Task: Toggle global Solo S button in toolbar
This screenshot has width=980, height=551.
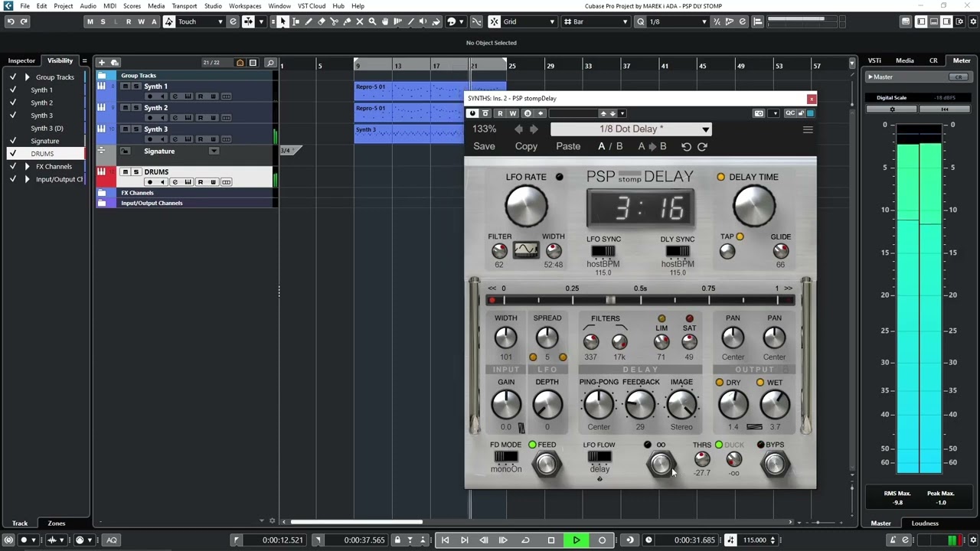Action: [103, 21]
